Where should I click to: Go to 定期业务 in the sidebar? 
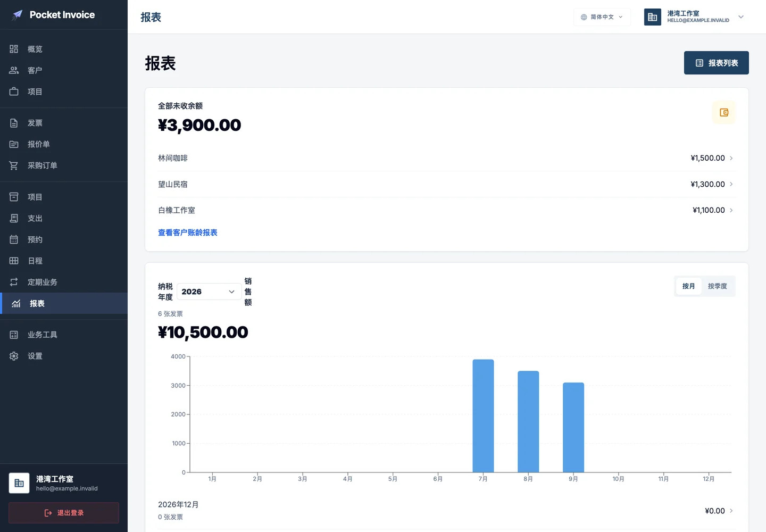click(64, 282)
